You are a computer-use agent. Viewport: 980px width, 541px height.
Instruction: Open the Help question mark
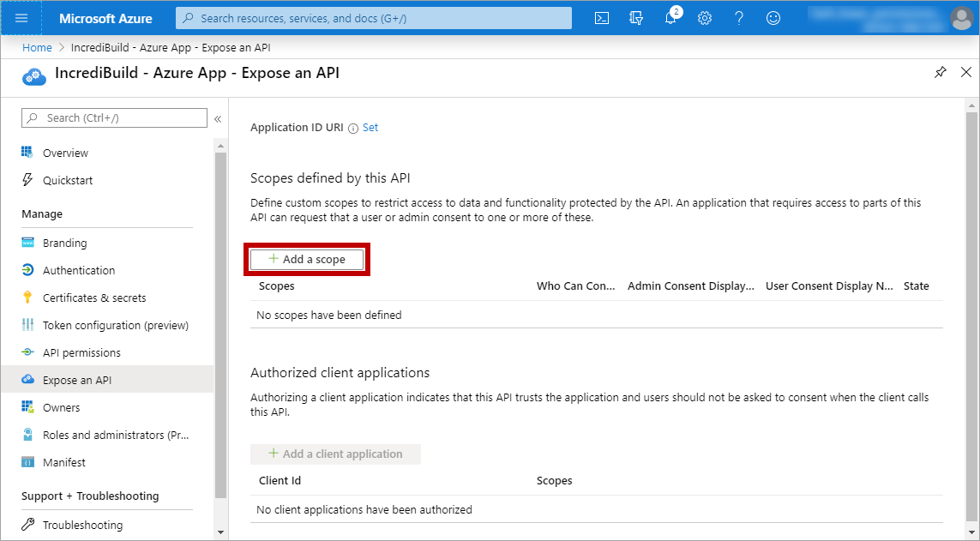(x=739, y=18)
